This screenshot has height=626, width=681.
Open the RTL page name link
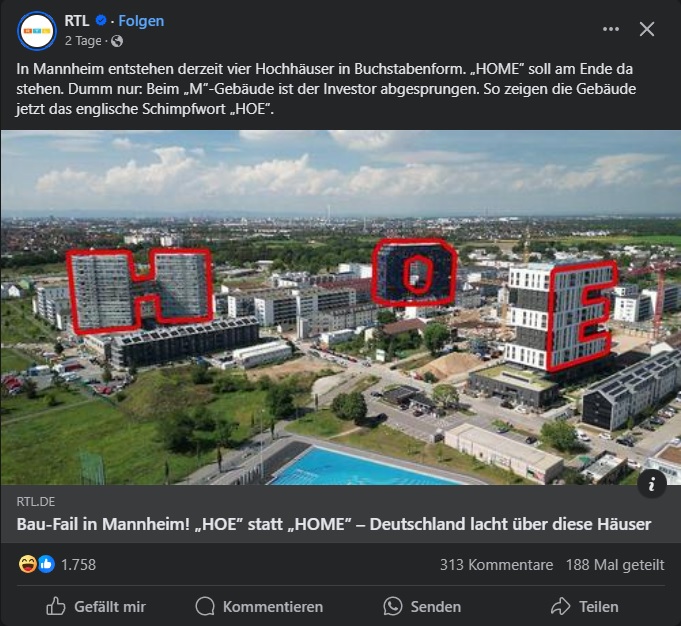[x=76, y=20]
